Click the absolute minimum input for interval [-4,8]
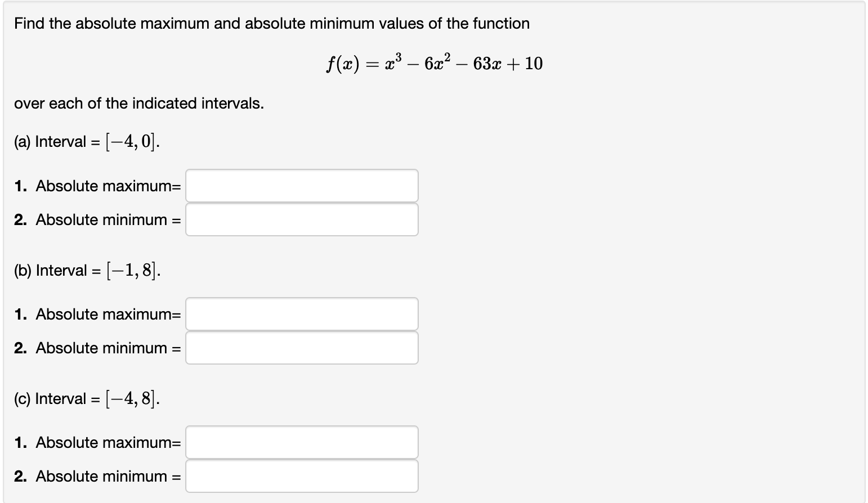 [302, 476]
